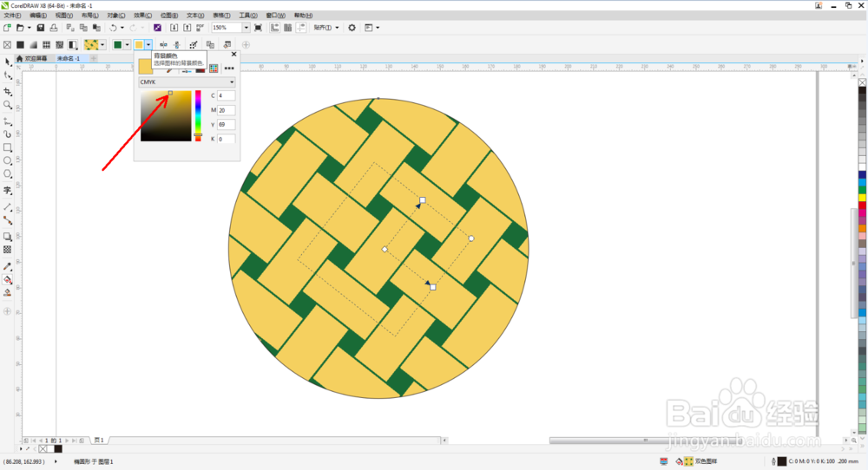868x470 pixels.
Task: Click the Undo arrow icon
Action: pyautogui.click(x=113, y=28)
